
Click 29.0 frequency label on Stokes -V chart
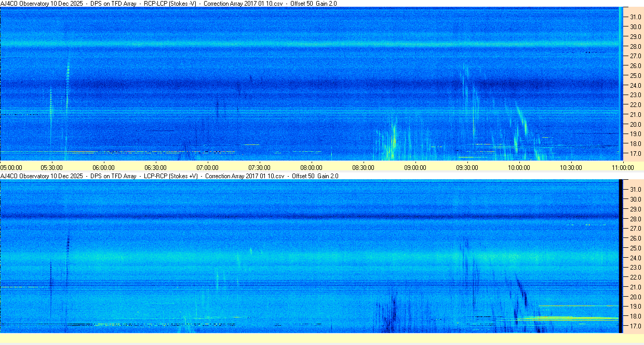[636, 36]
